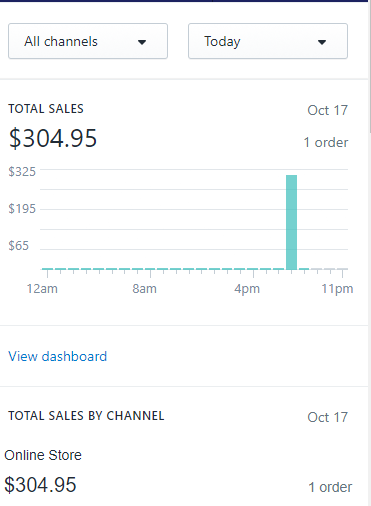
Task: Click the arrow icon in Today selector
Action: pyautogui.click(x=322, y=42)
